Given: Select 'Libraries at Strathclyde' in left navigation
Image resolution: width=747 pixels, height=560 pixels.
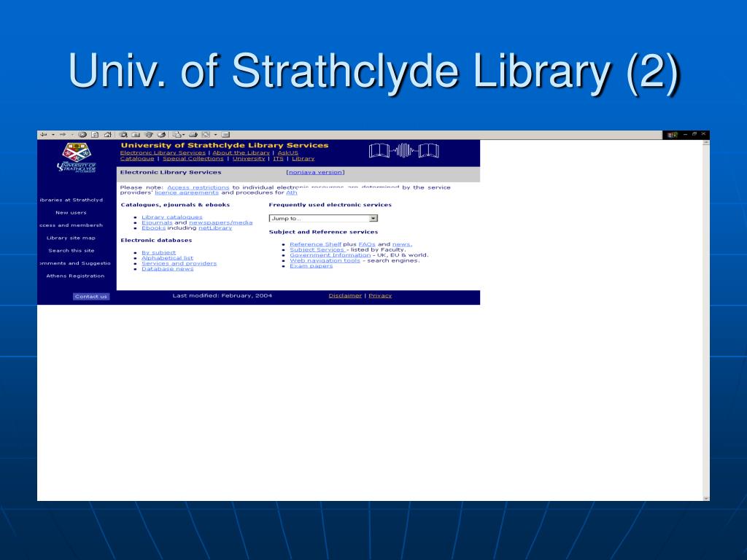Looking at the screenshot, I should [x=71, y=200].
